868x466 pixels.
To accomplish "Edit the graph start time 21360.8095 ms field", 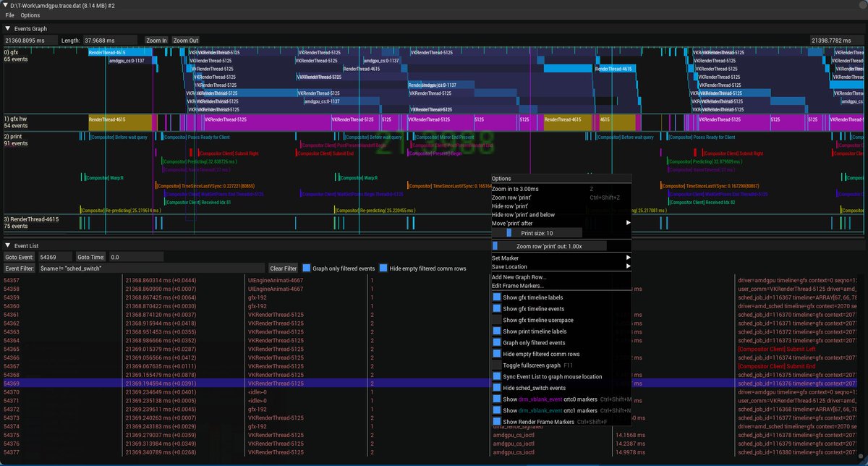I will pos(29,41).
